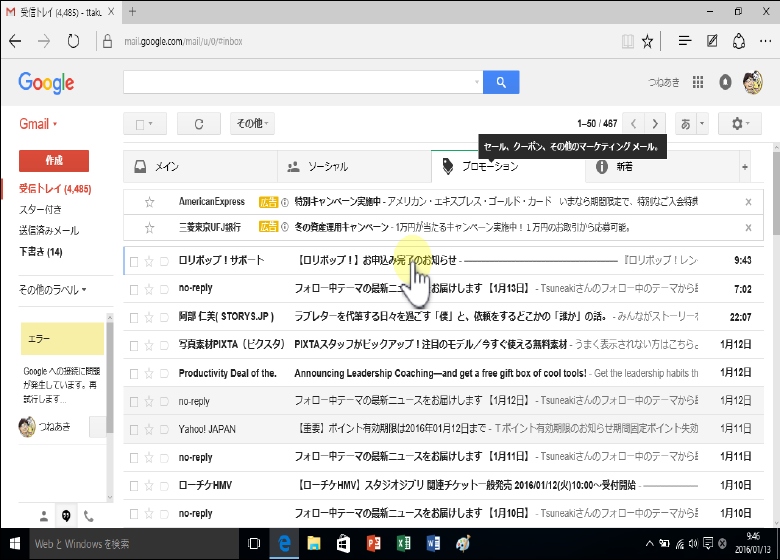Viewport: 780px width, 560px height.
Task: Make a web note in Edge
Action: (x=712, y=41)
